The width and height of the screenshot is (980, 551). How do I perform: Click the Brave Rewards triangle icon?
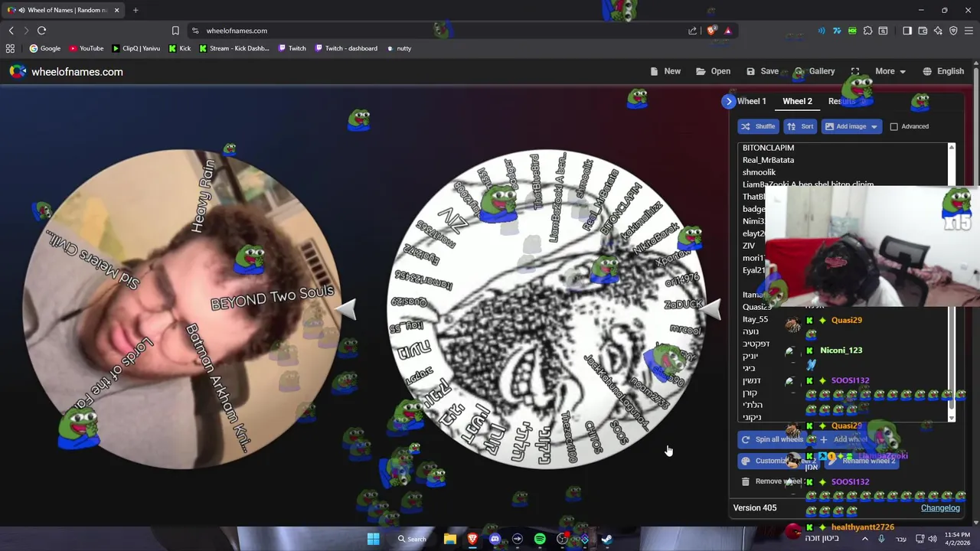coord(727,31)
